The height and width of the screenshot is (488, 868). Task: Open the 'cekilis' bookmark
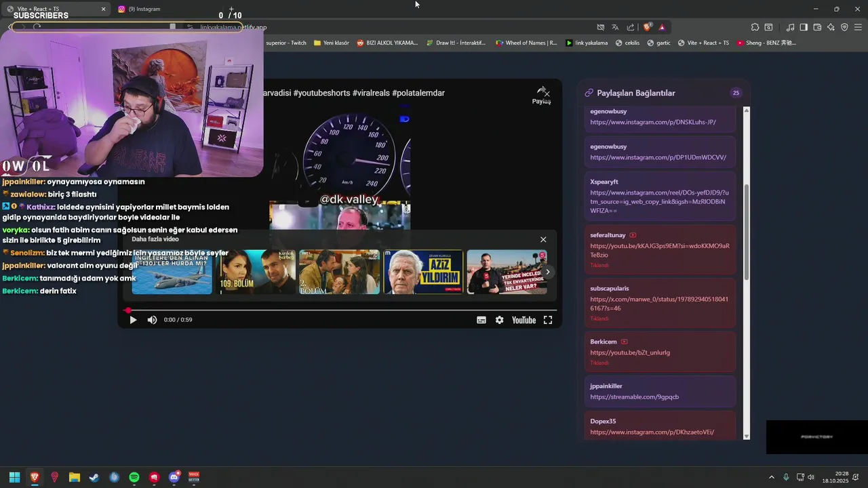(x=627, y=43)
